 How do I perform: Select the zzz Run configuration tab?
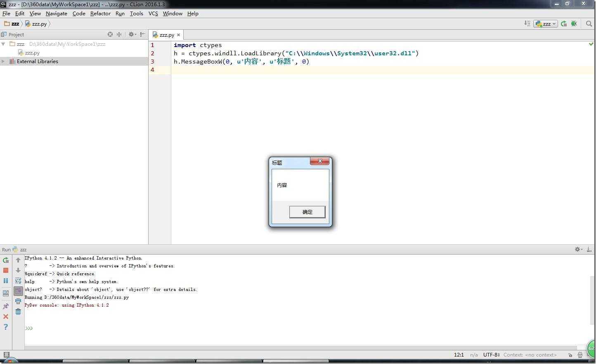20,249
